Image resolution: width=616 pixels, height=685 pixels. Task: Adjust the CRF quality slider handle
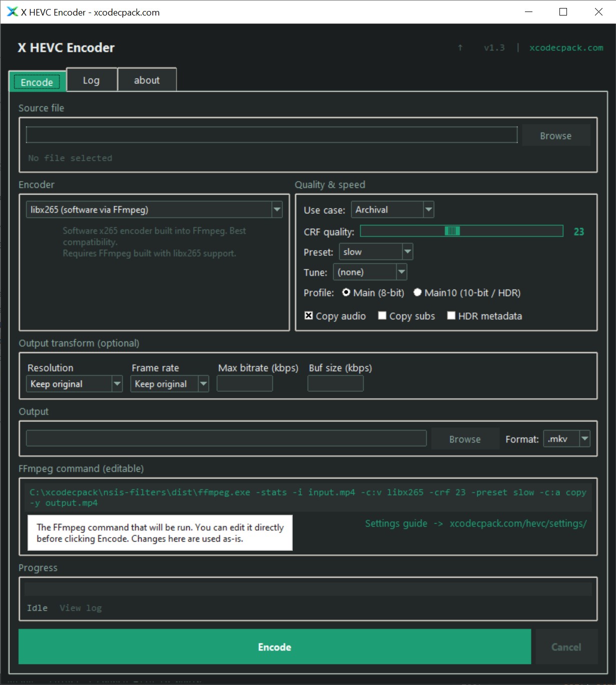[452, 231]
